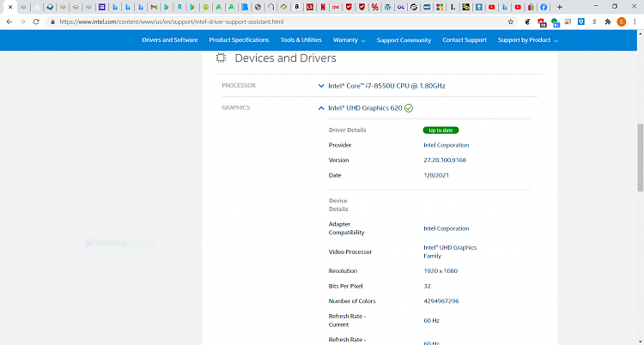
Task: Click the blue shield extension icon
Action: pos(581,21)
